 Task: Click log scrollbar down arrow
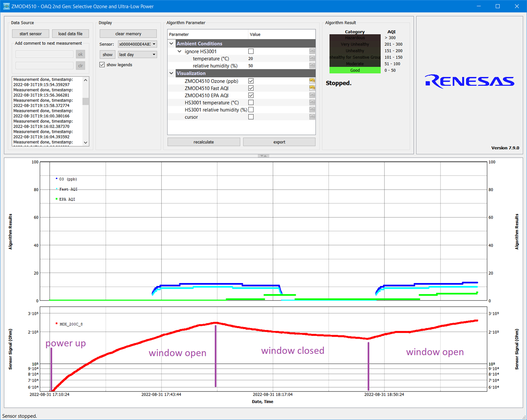click(x=85, y=142)
